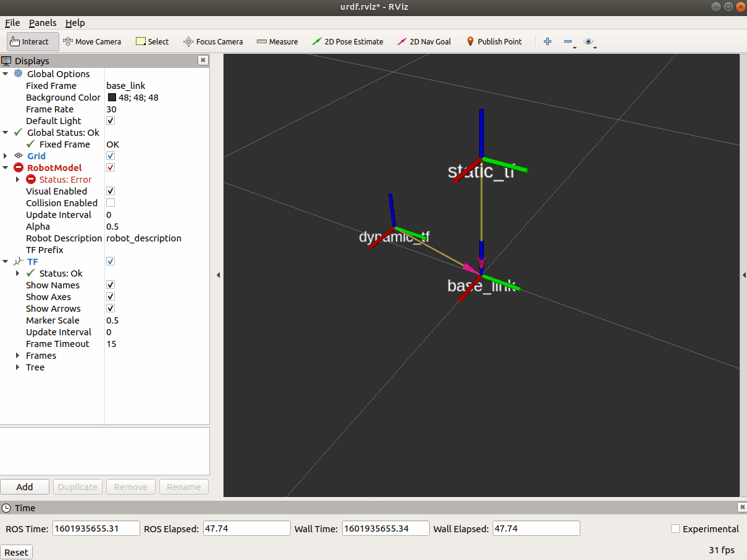
Task: Click the Focus Camera tool
Action: click(213, 42)
